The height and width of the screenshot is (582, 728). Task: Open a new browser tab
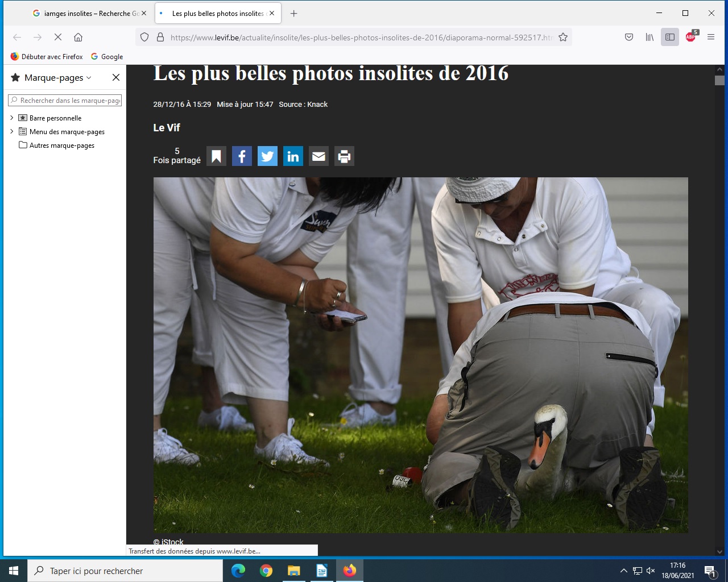click(x=294, y=14)
